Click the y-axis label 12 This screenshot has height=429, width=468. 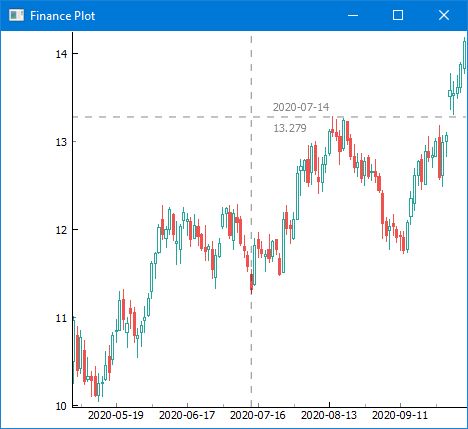tap(61, 230)
